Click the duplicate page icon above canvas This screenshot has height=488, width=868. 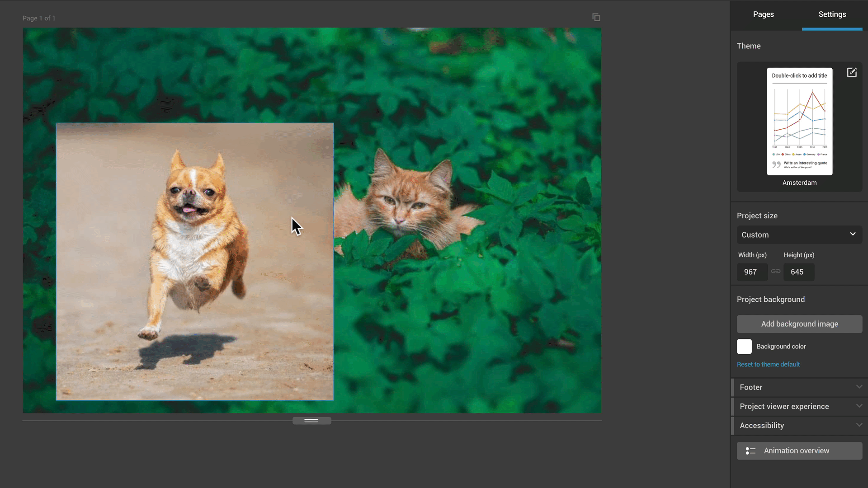(596, 17)
